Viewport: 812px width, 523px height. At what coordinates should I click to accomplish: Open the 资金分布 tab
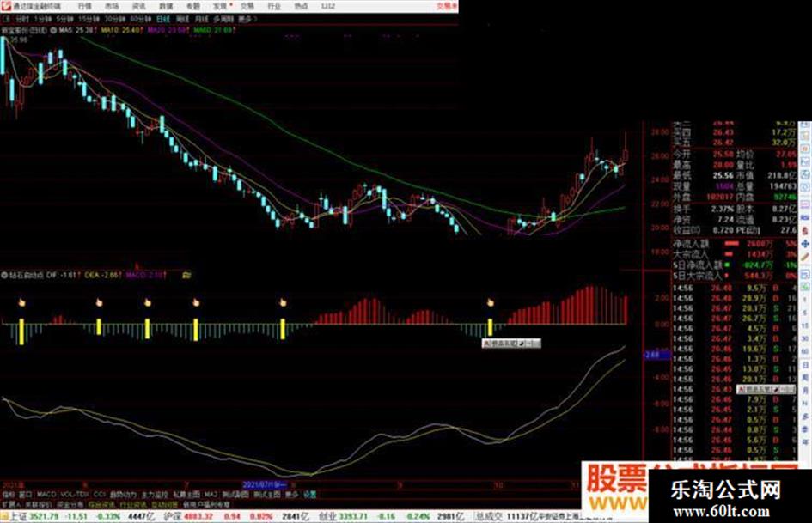point(70,504)
